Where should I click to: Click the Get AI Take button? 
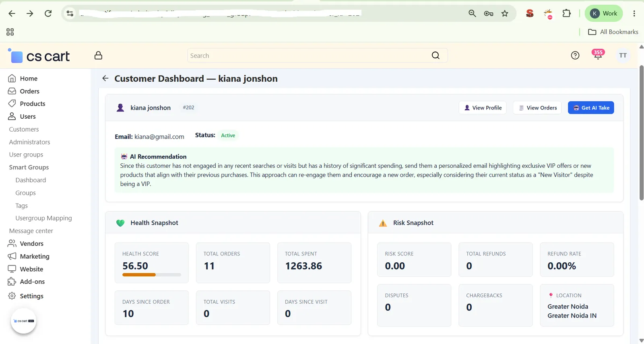pyautogui.click(x=591, y=108)
